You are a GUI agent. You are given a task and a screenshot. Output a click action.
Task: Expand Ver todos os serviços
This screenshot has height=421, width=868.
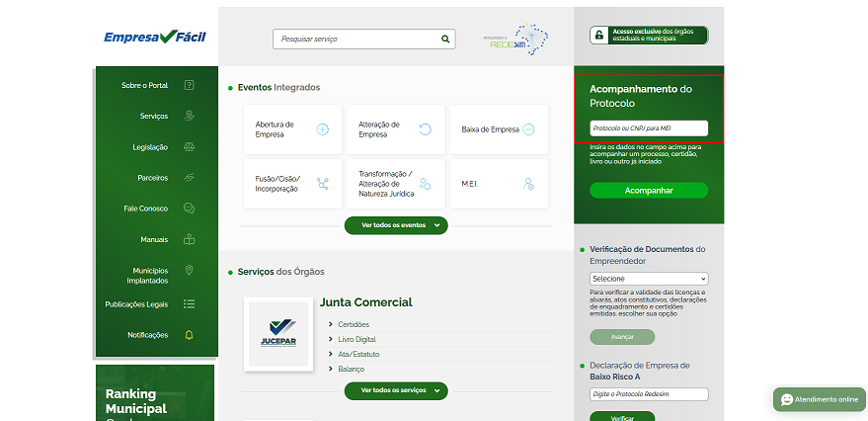point(396,390)
